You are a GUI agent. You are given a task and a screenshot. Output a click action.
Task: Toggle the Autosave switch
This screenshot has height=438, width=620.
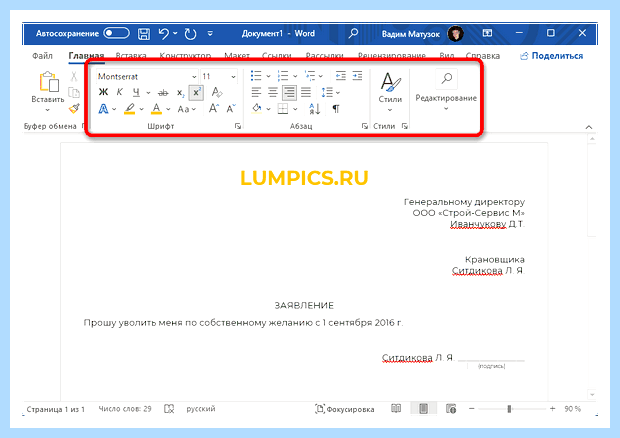[x=116, y=33]
